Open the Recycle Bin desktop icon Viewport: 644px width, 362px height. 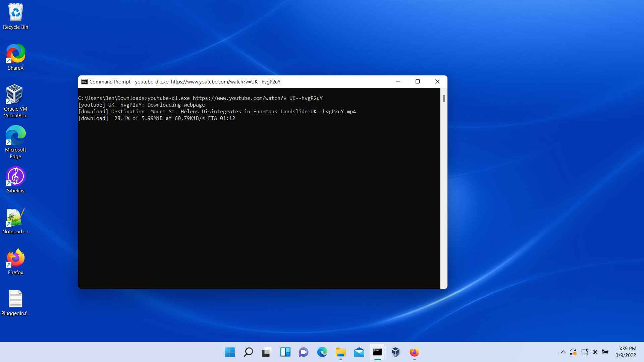coord(15,13)
